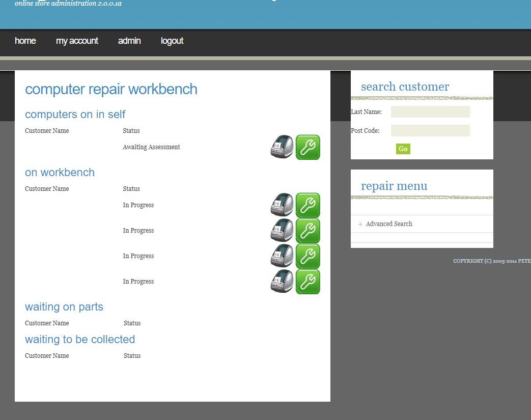Open the my account menu item
This screenshot has height=420, width=531.
click(77, 41)
